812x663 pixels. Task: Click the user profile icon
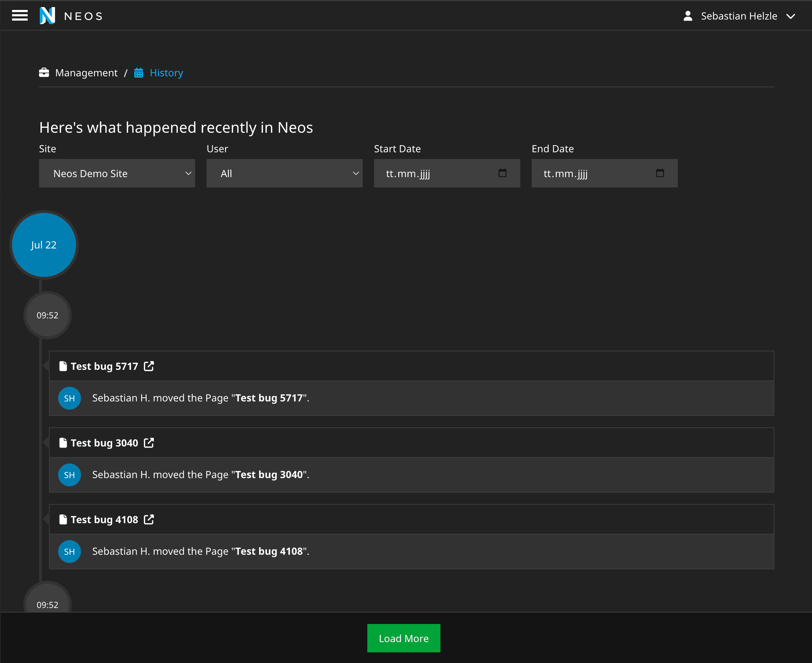click(688, 16)
